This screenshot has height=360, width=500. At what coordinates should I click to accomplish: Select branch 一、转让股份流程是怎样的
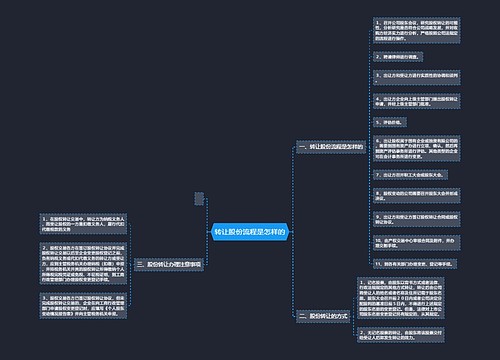[331, 147]
